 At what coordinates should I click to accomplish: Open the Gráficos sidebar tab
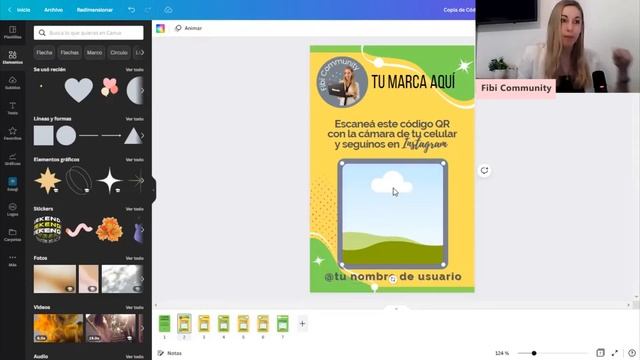click(13, 159)
